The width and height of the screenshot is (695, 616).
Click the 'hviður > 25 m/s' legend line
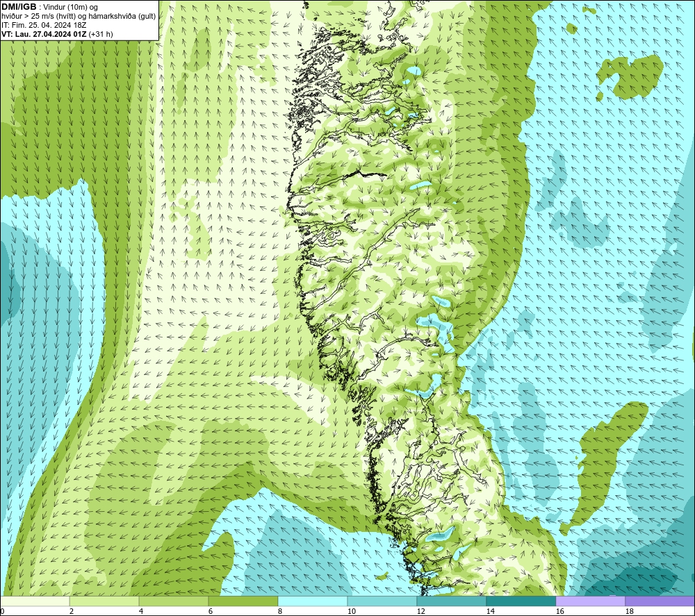(79, 17)
